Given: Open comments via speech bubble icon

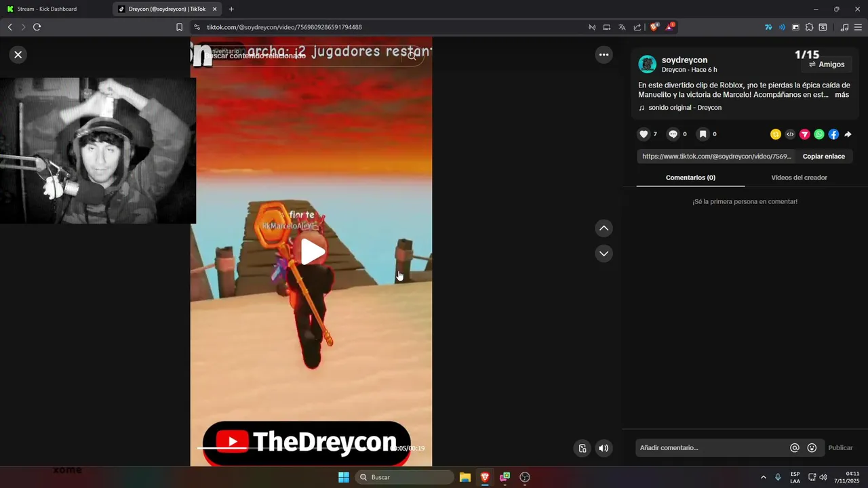Looking at the screenshot, I should tap(673, 134).
